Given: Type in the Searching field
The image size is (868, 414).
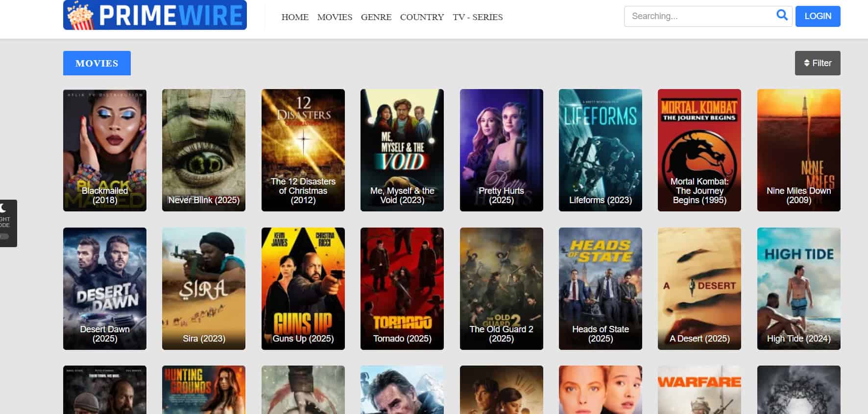Looking at the screenshot, I should tap(698, 16).
